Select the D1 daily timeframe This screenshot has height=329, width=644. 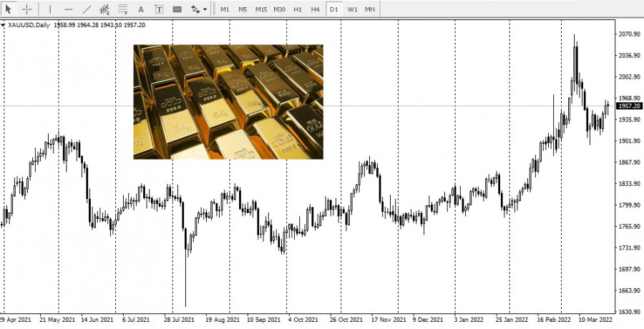pos(333,9)
